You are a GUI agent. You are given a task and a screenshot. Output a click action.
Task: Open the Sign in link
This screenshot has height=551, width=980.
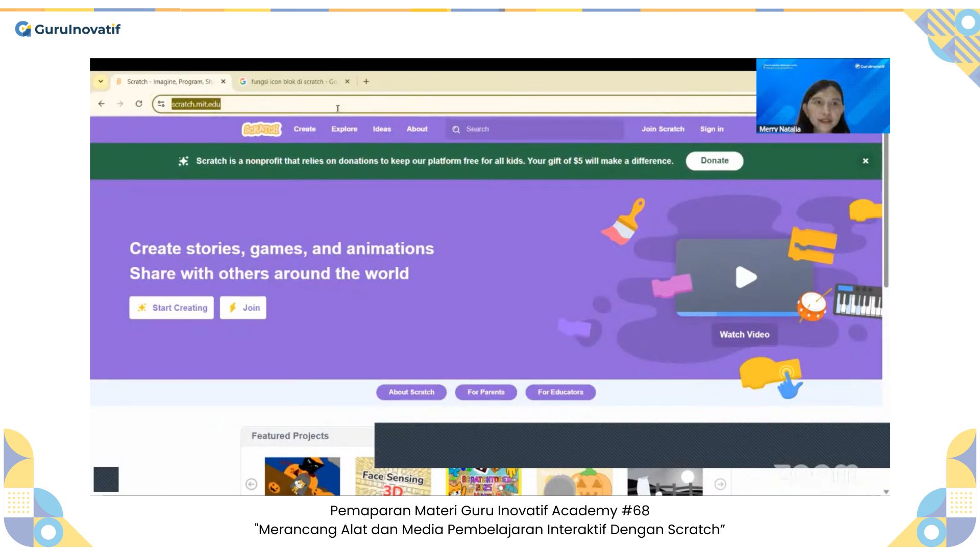[712, 129]
